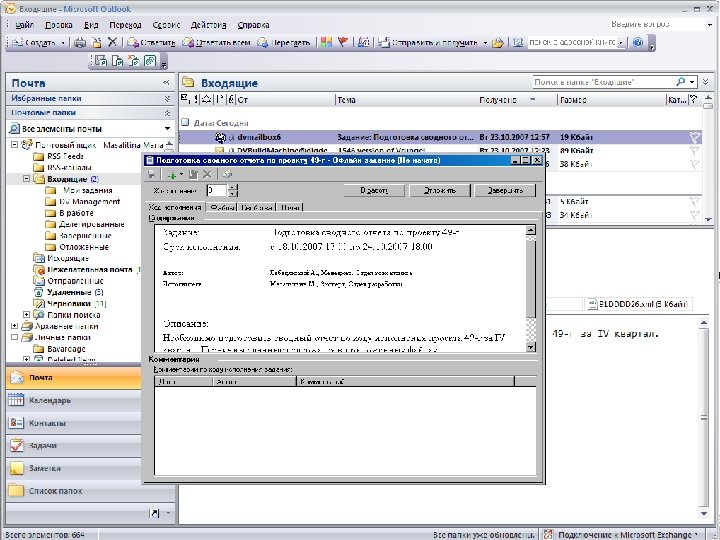Click the 'В работу' button in task window

[x=374, y=191]
